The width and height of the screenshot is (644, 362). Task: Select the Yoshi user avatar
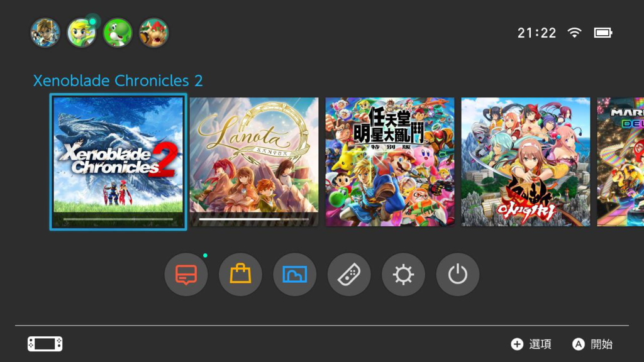tap(118, 33)
